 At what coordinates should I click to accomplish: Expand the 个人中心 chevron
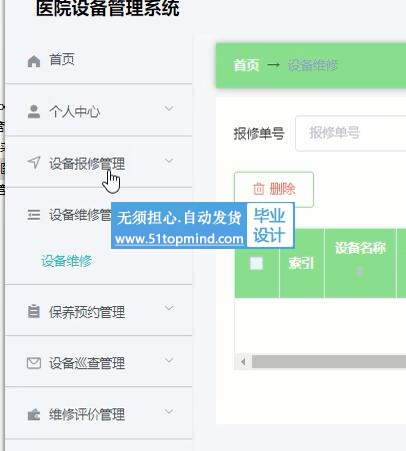pos(169,109)
